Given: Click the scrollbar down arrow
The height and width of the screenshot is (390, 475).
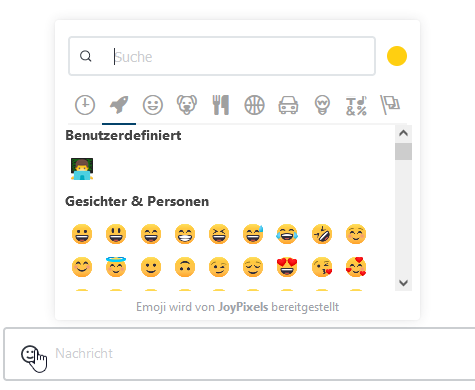Looking at the screenshot, I should coord(403,283).
